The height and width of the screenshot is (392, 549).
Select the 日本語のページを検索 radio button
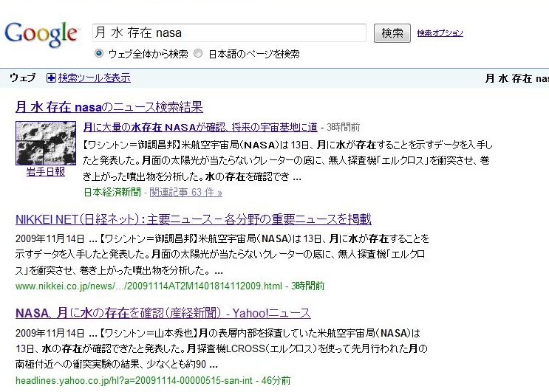198,53
